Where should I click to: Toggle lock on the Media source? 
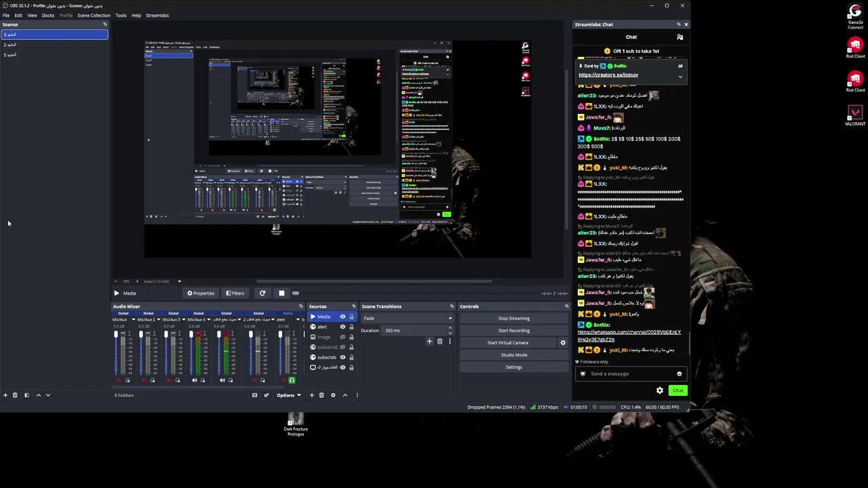351,317
